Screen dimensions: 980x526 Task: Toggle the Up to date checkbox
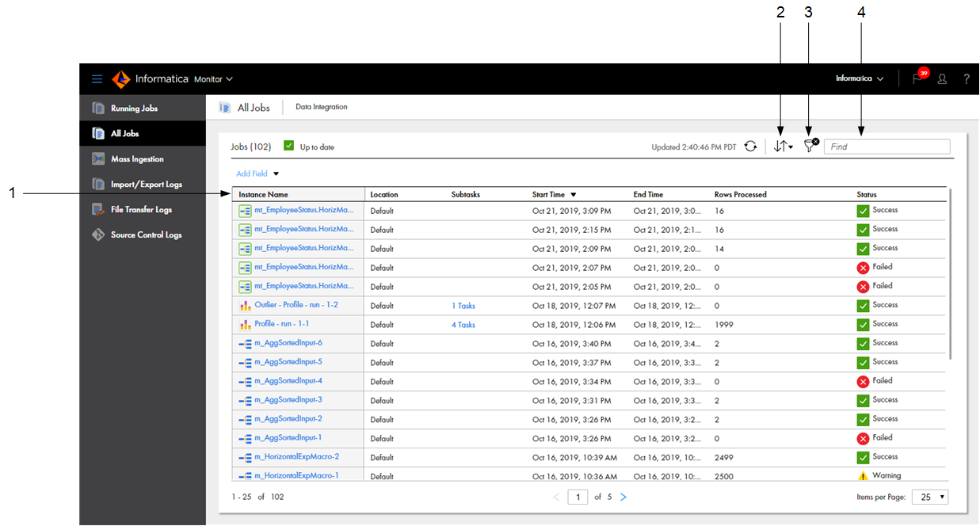click(x=288, y=146)
